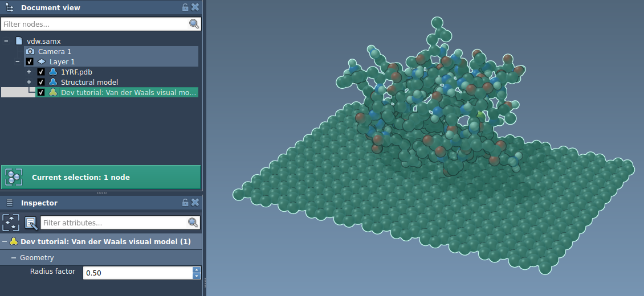
Task: Expand the Structural model node
Action: pyautogui.click(x=28, y=82)
